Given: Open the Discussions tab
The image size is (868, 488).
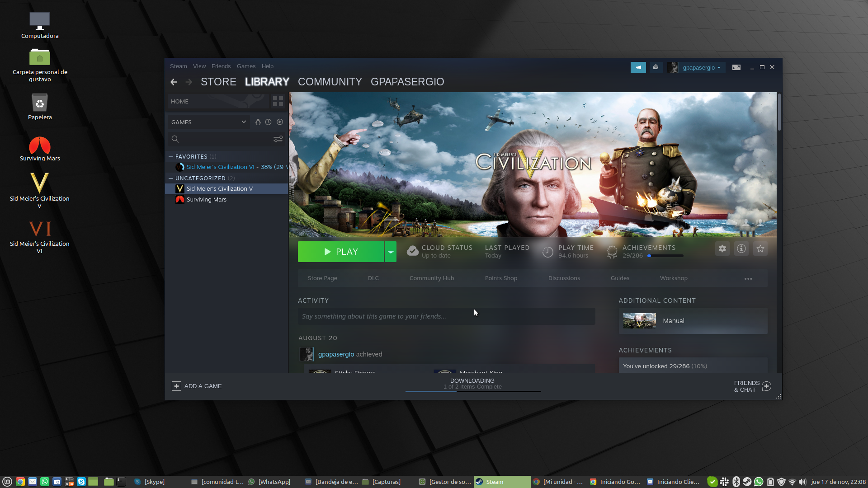Looking at the screenshot, I should pos(564,278).
